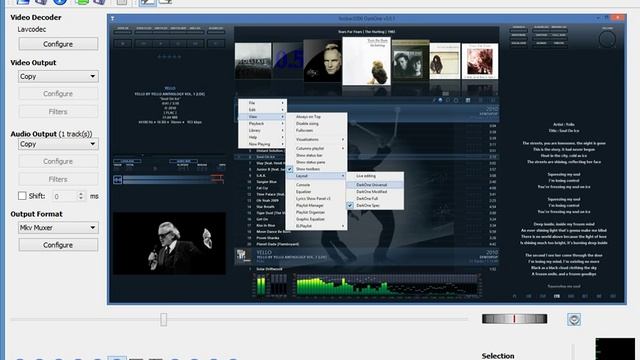Select Lyrics Show Panel v3 entry
The height and width of the screenshot is (360, 640).
[316, 199]
